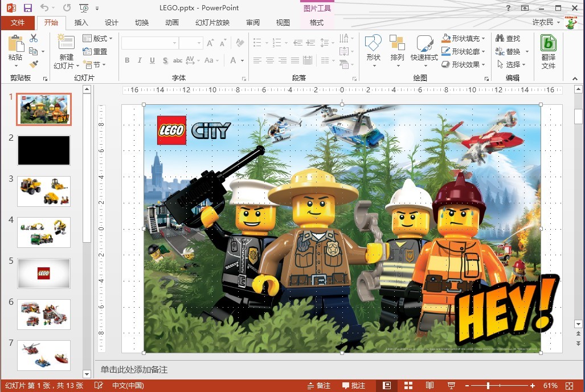Click the Reset (重置) slide button
585x392 pixels.
click(95, 51)
